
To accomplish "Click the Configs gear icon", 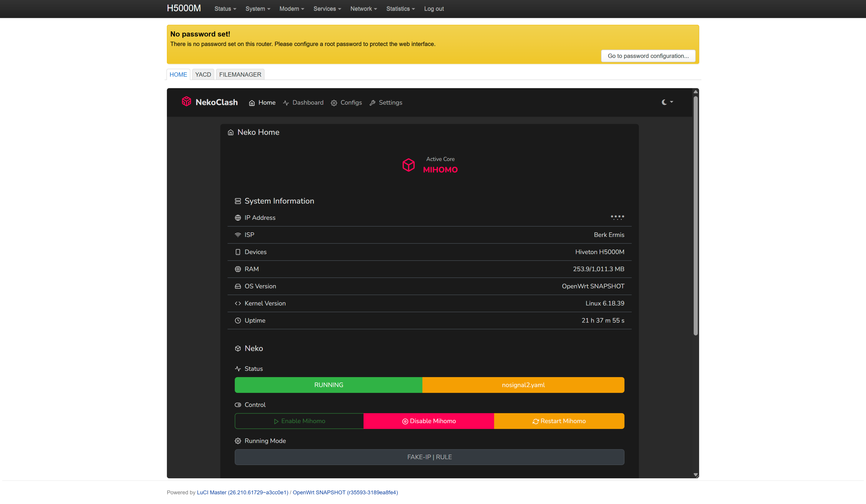I will pyautogui.click(x=334, y=103).
